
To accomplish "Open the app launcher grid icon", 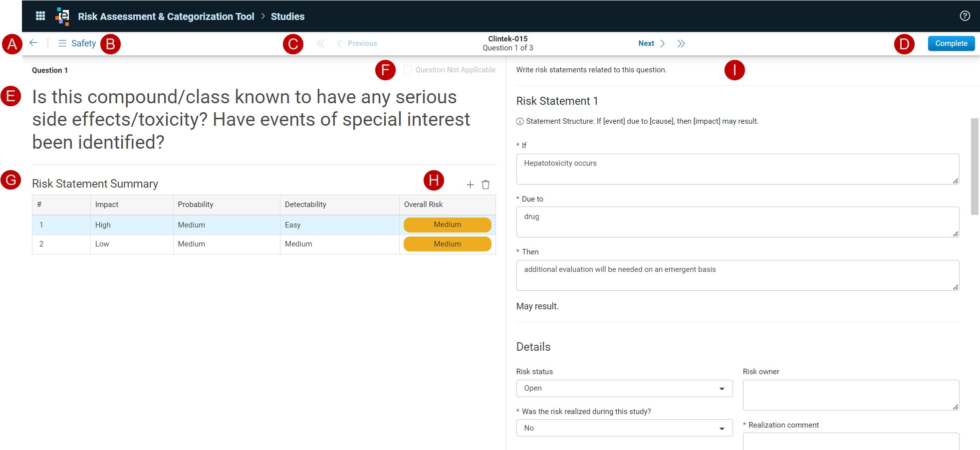I will pyautogui.click(x=40, y=16).
